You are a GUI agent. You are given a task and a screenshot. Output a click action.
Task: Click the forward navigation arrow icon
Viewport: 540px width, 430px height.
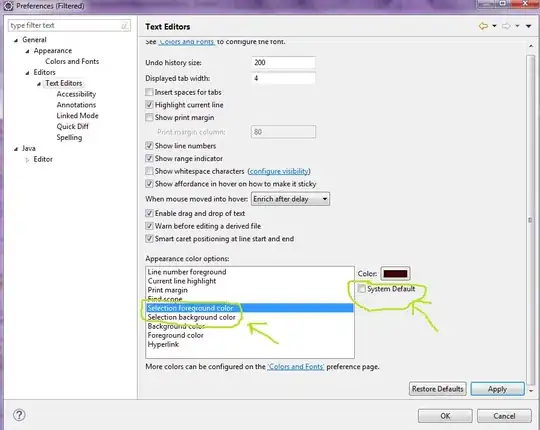pos(506,26)
